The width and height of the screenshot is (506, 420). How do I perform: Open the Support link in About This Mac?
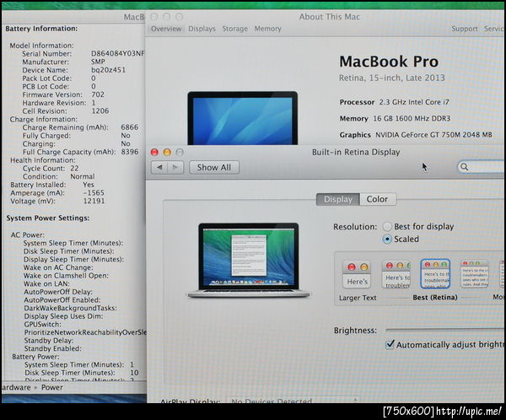click(x=465, y=29)
